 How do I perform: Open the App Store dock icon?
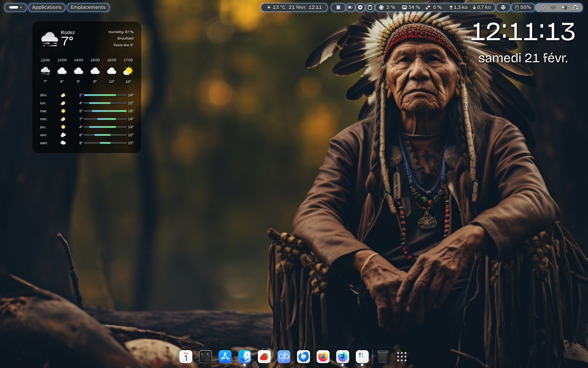pyautogui.click(x=225, y=357)
